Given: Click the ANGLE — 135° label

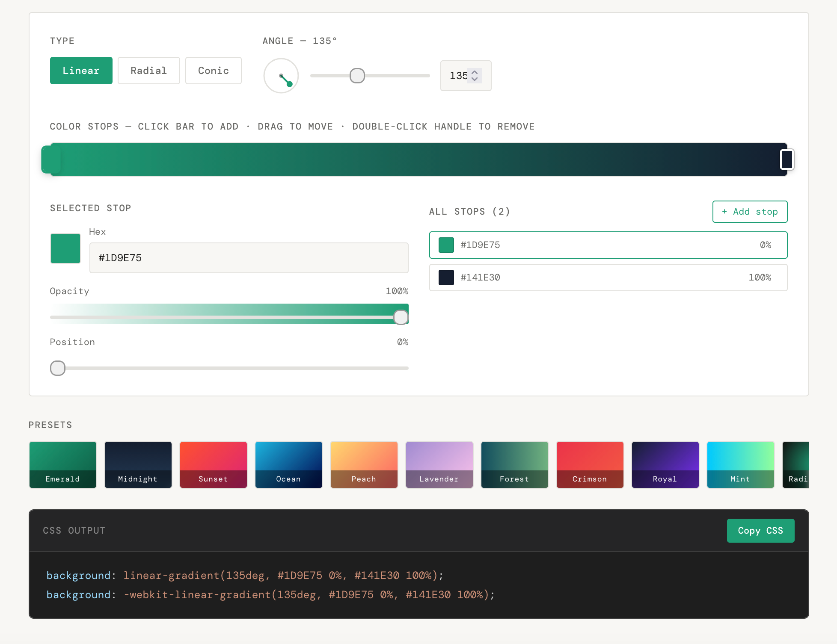Looking at the screenshot, I should pyautogui.click(x=300, y=41).
